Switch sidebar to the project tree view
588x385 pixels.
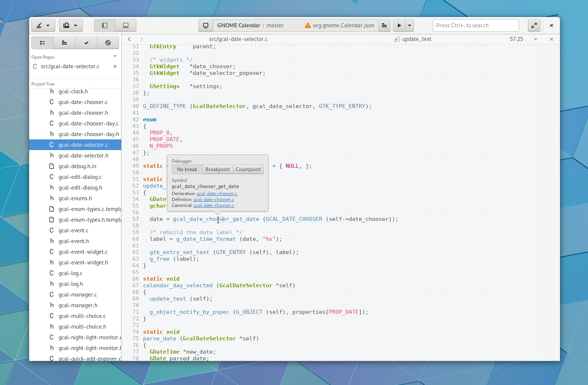point(42,43)
